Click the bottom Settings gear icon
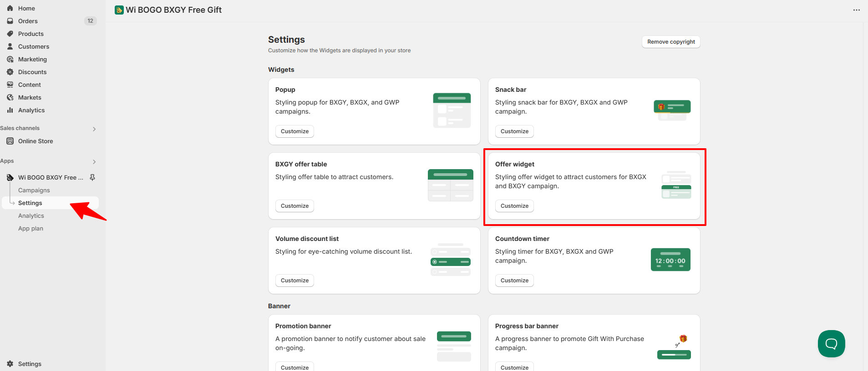868x371 pixels. tap(10, 364)
